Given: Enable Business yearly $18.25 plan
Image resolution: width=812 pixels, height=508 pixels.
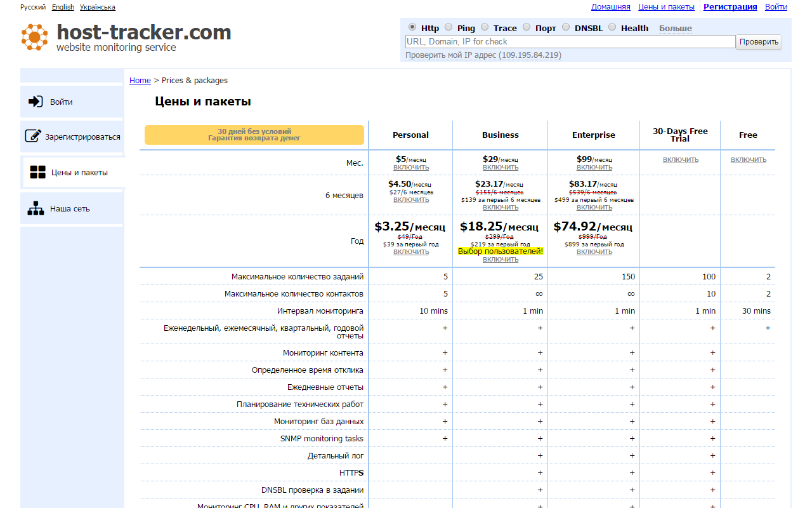Looking at the screenshot, I should click(x=501, y=260).
